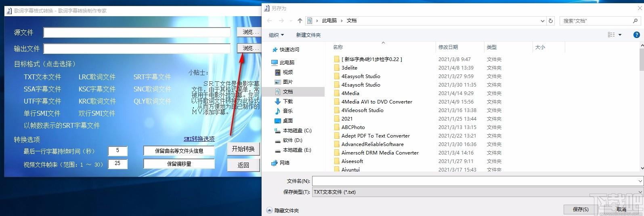
Task: Collapse folders with 隐藏文件夹
Action: [x=283, y=211]
